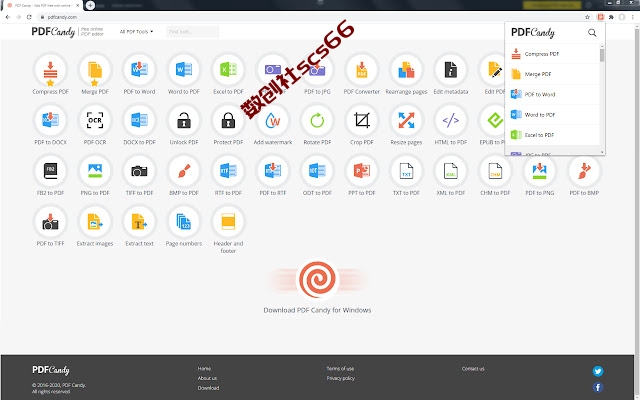Choose the BMP to PDF tool
This screenshot has width=640, height=400.
click(x=184, y=176)
